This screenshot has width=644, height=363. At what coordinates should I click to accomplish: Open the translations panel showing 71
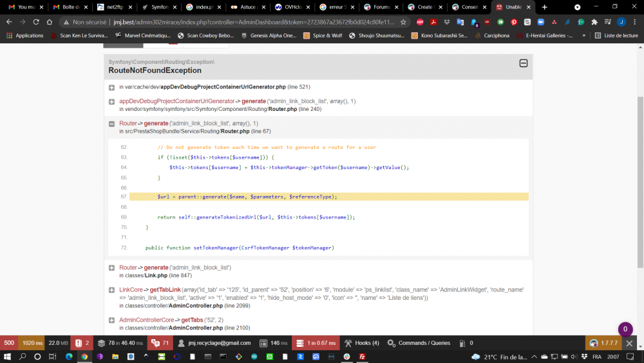pos(160,343)
